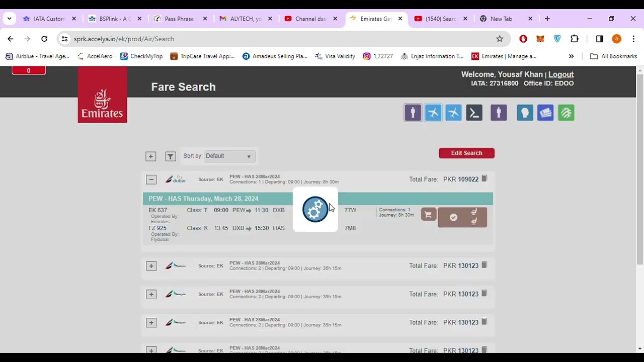Add EK 637 itinerary via cart icon
The height and width of the screenshot is (362, 644).
[428, 215]
